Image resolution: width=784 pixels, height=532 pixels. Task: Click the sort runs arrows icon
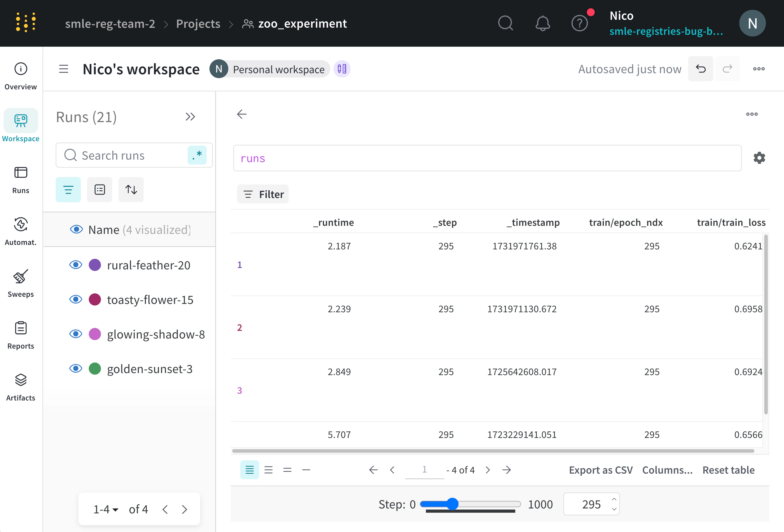point(131,190)
